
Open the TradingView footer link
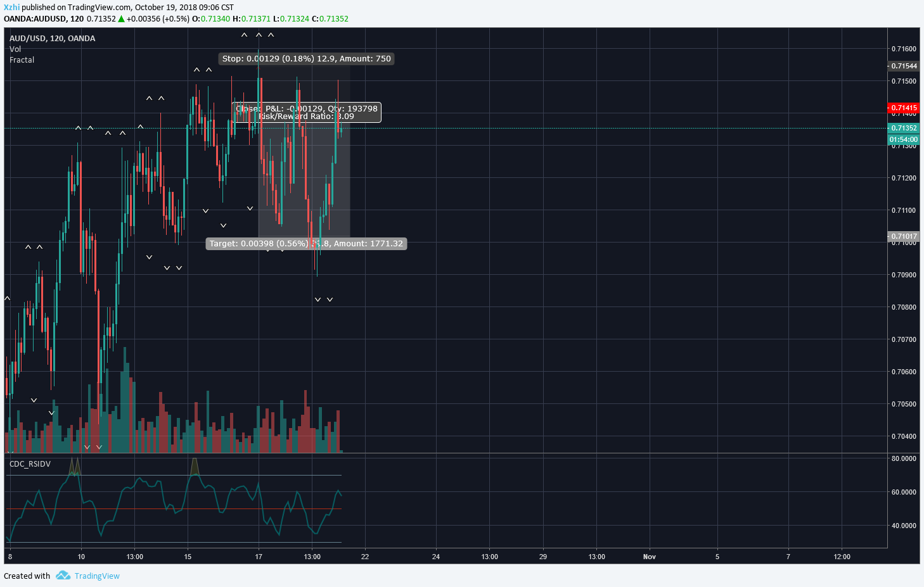[97, 576]
